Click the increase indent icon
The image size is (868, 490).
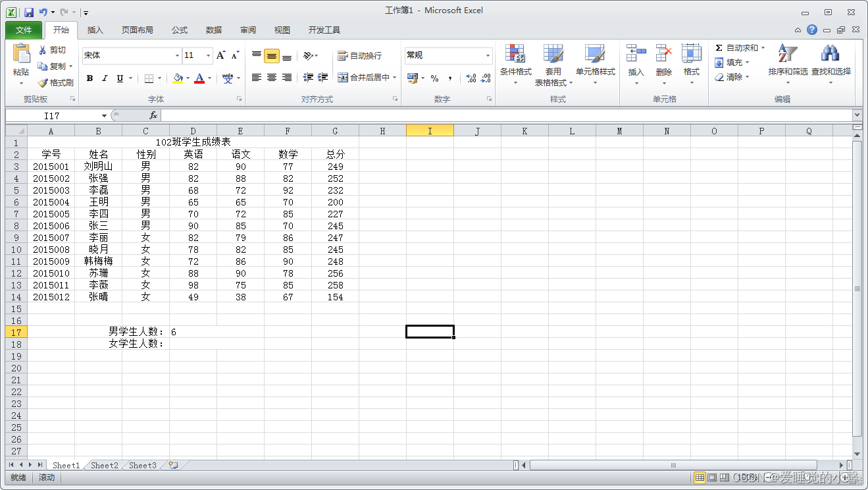click(322, 78)
